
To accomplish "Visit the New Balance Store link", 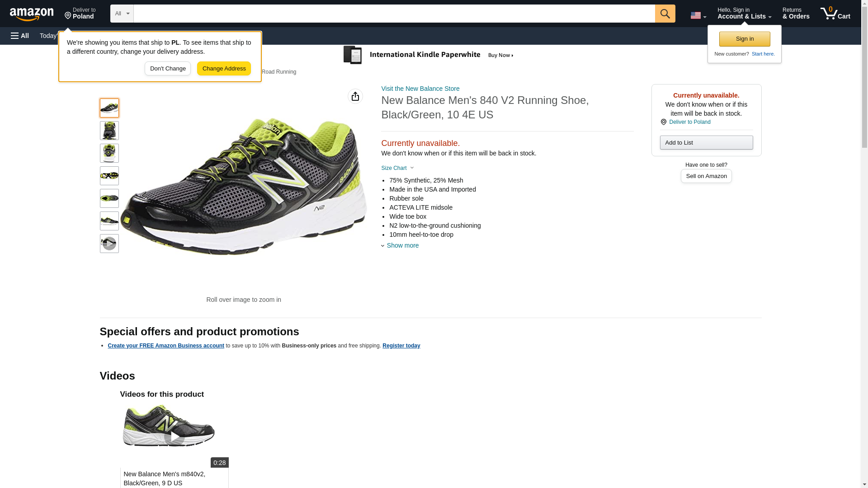I will tap(420, 89).
